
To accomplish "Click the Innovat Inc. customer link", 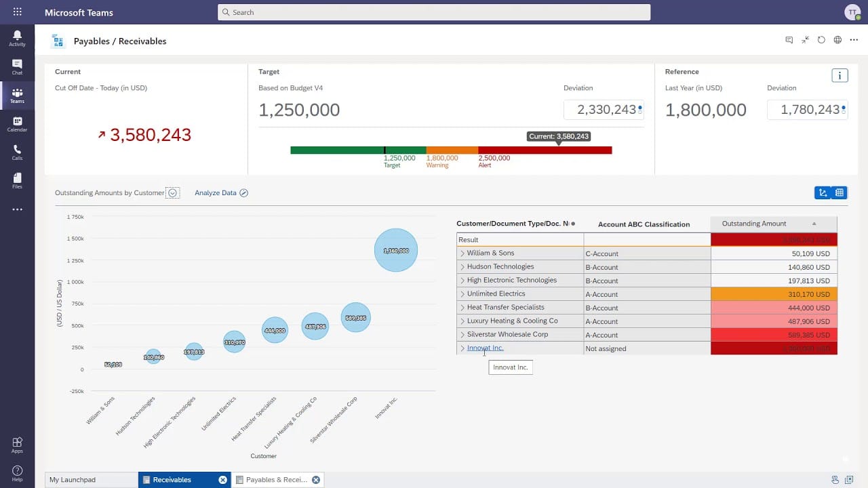I will pos(485,348).
